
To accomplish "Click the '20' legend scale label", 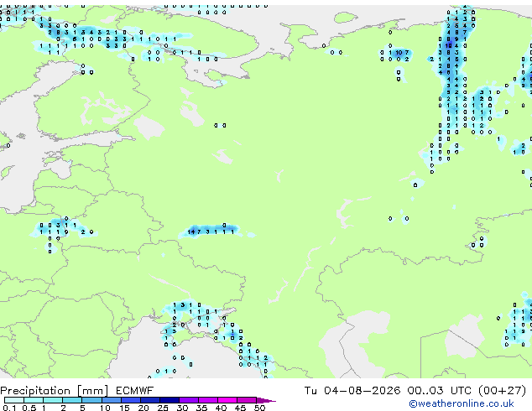I will tap(143, 408).
